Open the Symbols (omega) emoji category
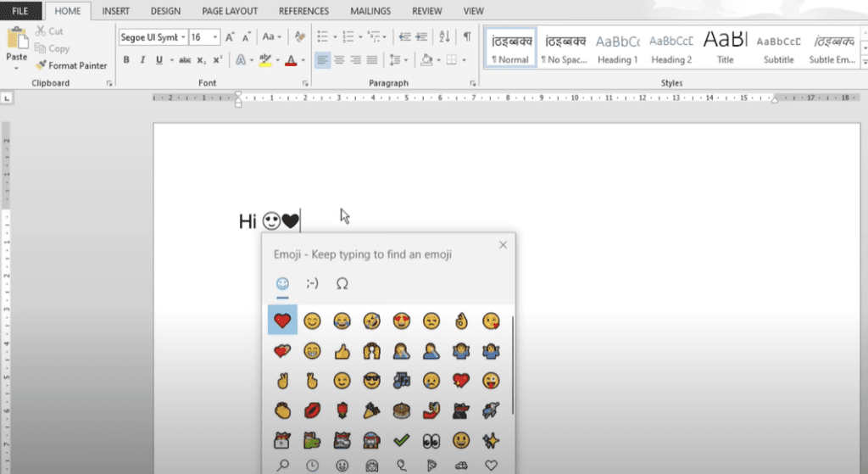Viewport: 868px width, 474px height. [x=342, y=283]
